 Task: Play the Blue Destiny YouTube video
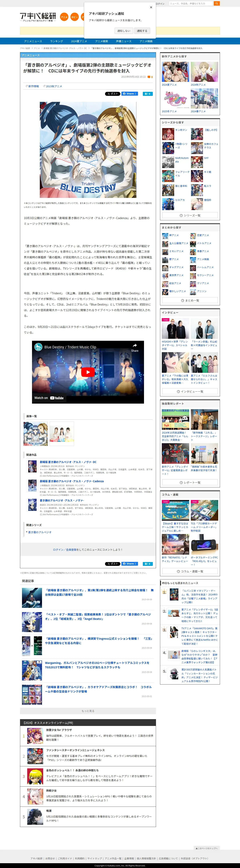(88, 372)
